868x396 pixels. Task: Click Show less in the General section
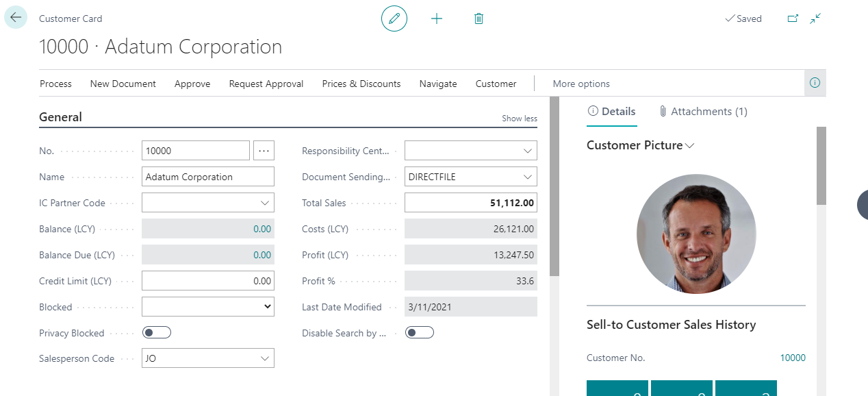pyautogui.click(x=519, y=118)
